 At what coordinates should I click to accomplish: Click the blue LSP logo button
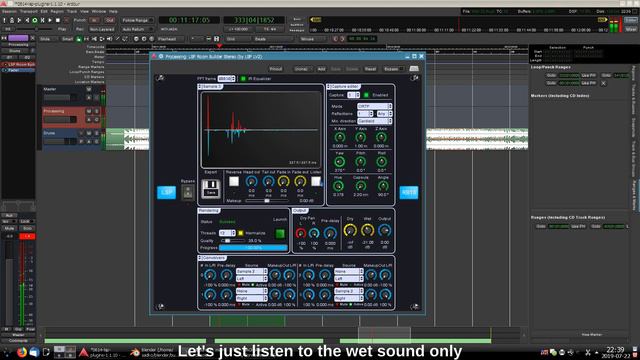coord(166,192)
